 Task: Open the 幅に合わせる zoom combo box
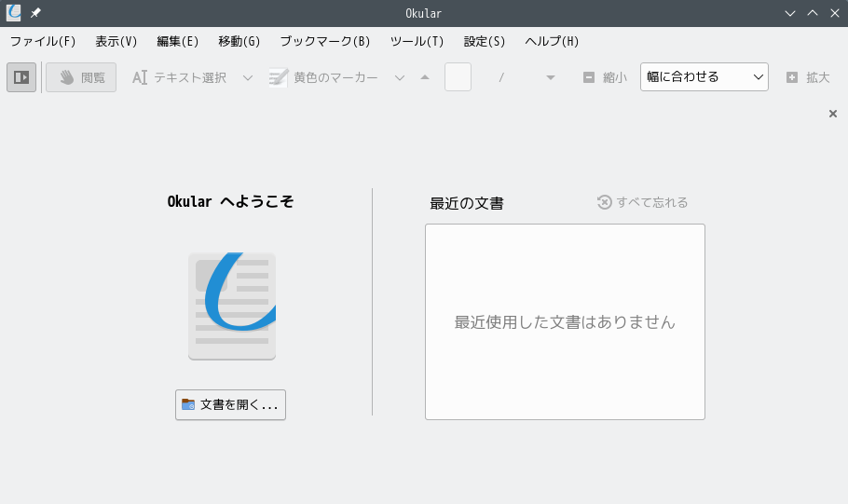704,76
